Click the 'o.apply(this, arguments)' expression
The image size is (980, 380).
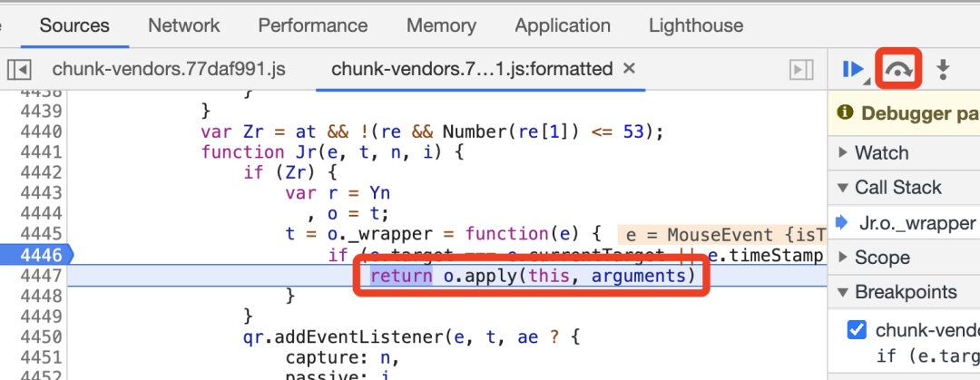tap(569, 276)
